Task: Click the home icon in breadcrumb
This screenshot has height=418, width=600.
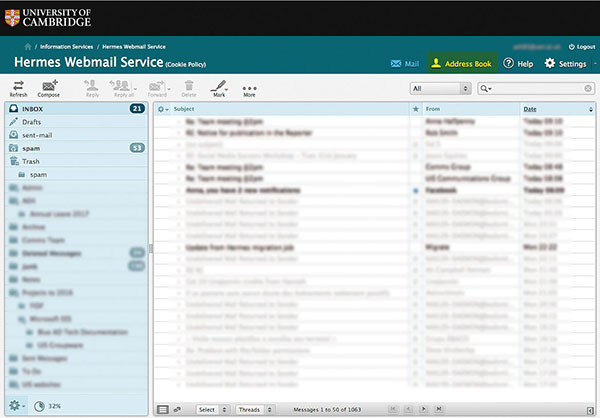Action: click(28, 47)
